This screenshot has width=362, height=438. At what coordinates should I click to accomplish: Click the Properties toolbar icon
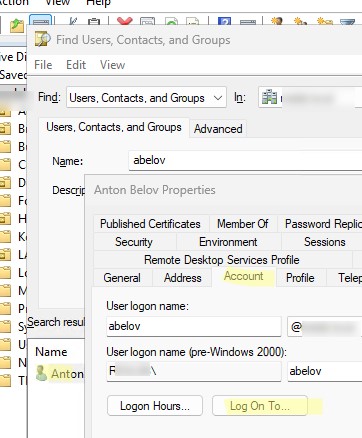pos(147,22)
